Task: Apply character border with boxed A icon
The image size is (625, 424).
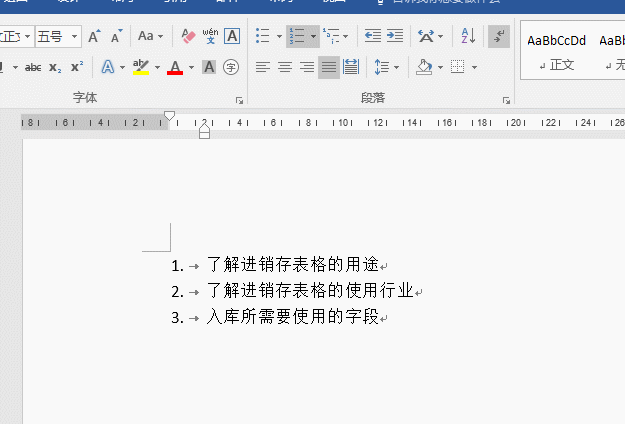Action: click(232, 36)
